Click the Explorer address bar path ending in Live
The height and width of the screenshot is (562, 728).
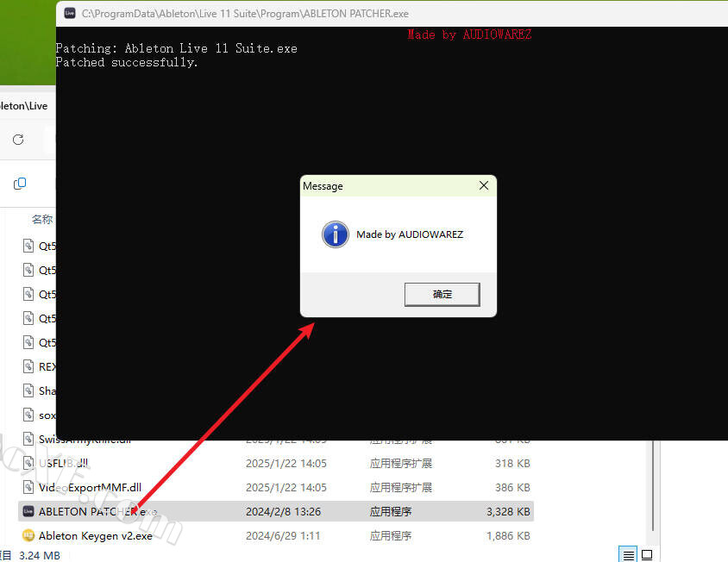tap(23, 106)
